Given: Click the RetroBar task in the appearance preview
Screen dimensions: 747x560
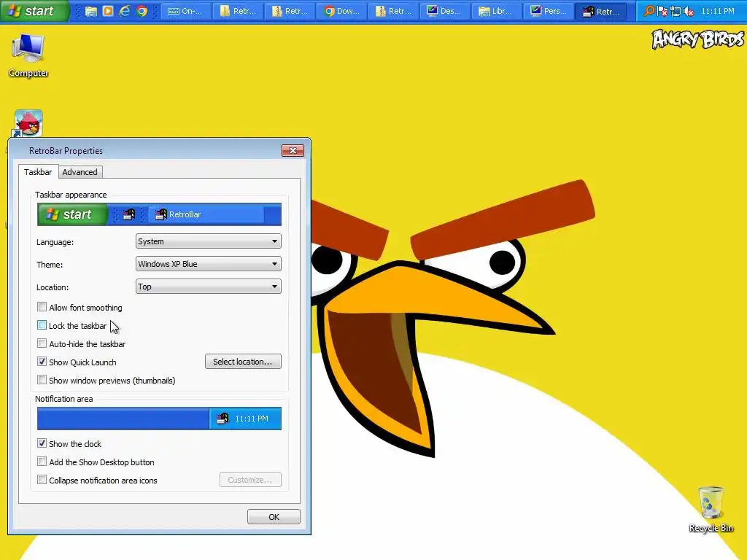Looking at the screenshot, I should coord(206,214).
